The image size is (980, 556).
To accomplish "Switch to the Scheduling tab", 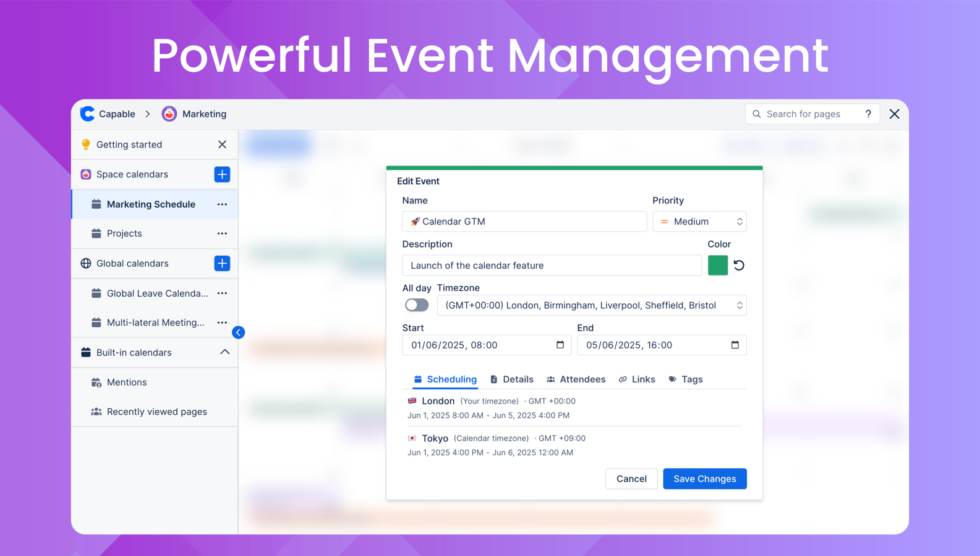I will pyautogui.click(x=445, y=379).
